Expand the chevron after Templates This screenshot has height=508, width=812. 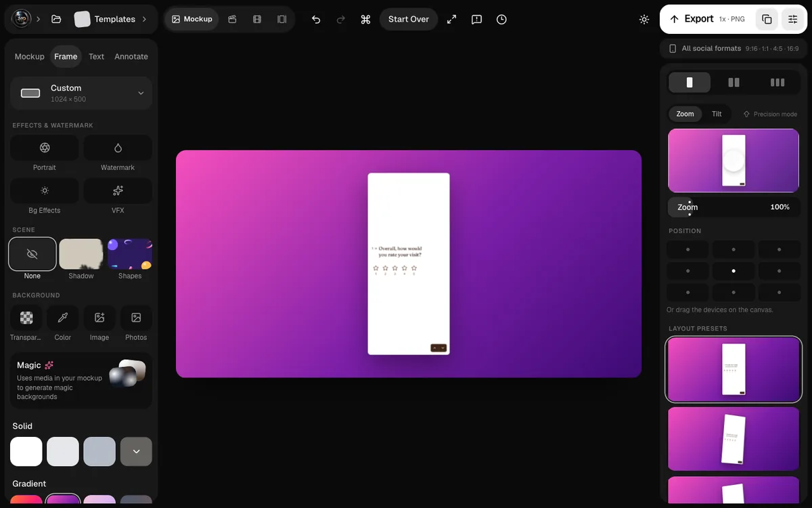click(x=144, y=19)
